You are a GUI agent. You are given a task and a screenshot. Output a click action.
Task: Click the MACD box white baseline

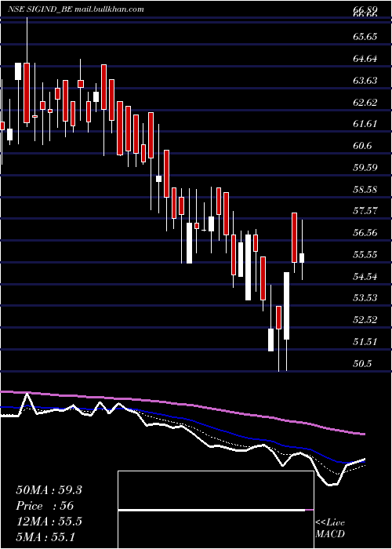click(212, 511)
